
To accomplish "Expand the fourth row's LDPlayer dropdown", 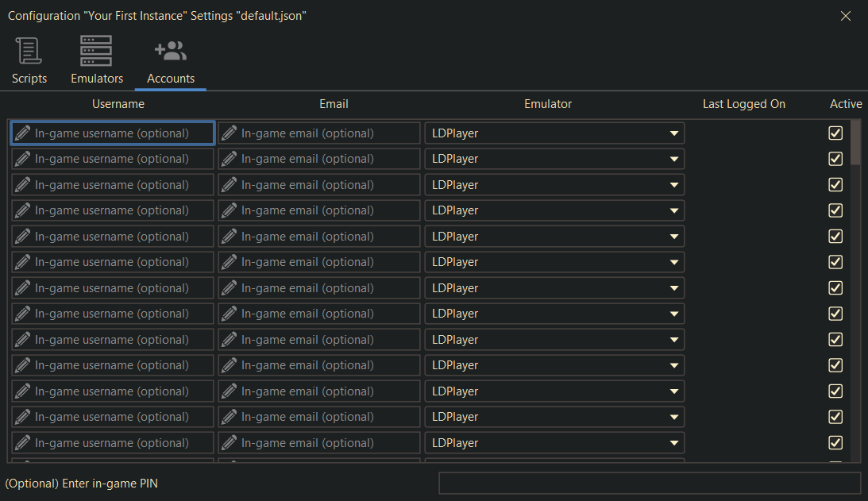I will tap(554, 210).
